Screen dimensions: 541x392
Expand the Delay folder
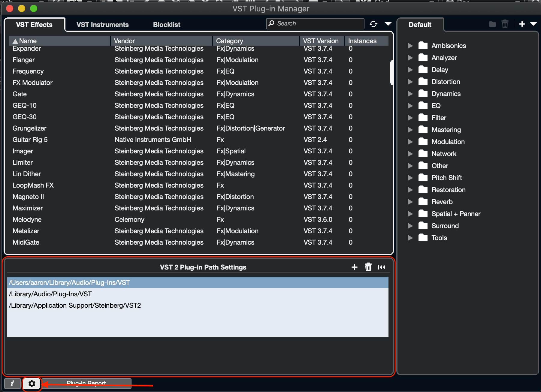click(x=410, y=70)
